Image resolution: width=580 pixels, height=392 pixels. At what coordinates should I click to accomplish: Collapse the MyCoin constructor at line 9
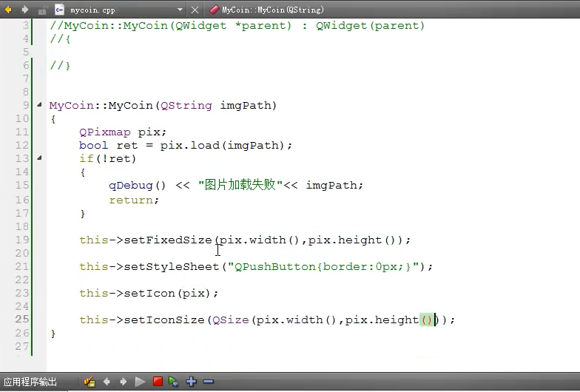point(39,105)
